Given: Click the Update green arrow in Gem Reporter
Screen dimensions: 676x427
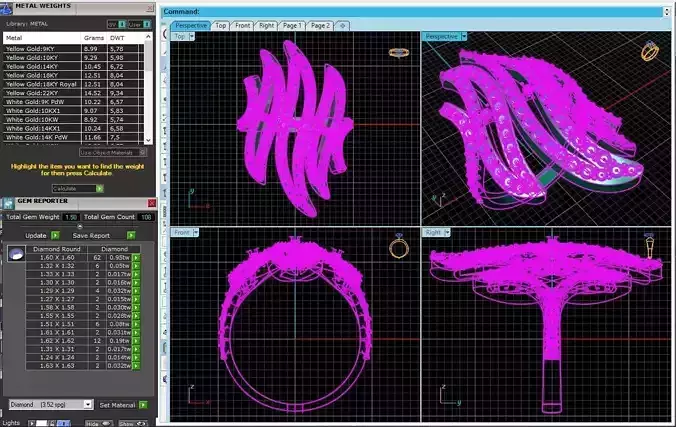Looking at the screenshot, I should tap(55, 235).
